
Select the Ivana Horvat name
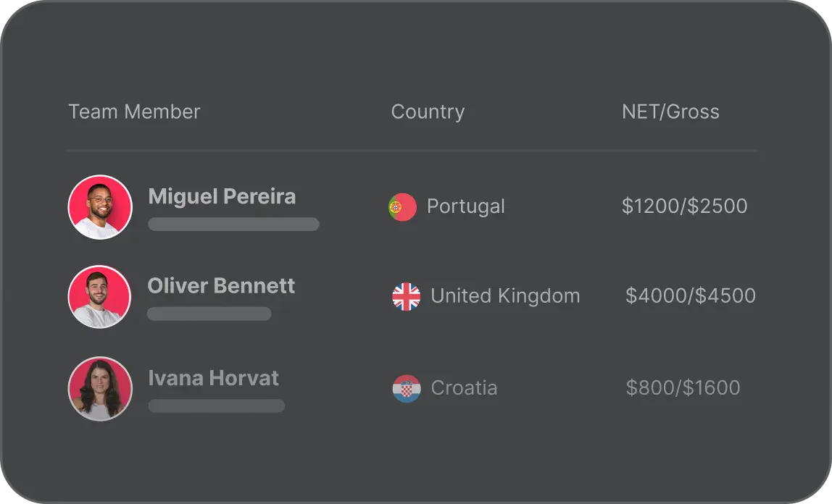click(213, 378)
